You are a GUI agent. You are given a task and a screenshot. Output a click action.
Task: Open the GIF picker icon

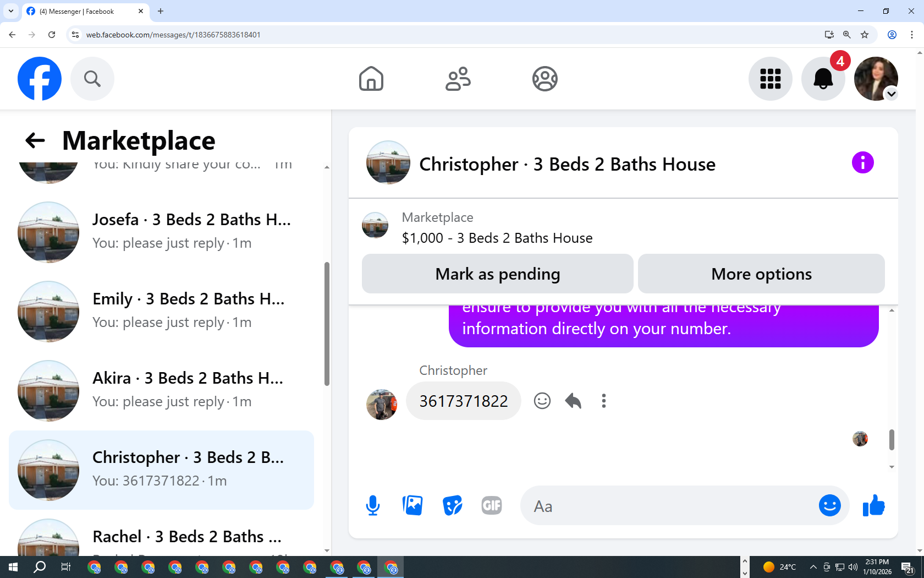(x=492, y=505)
